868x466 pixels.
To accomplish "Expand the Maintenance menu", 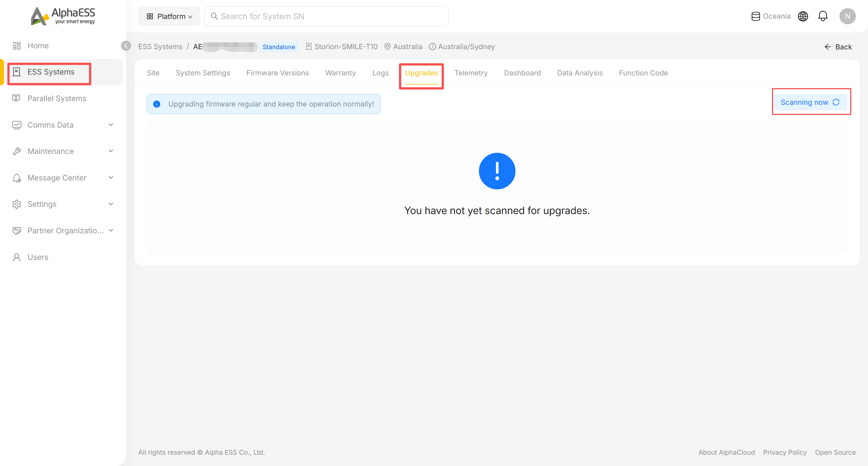I will [63, 151].
